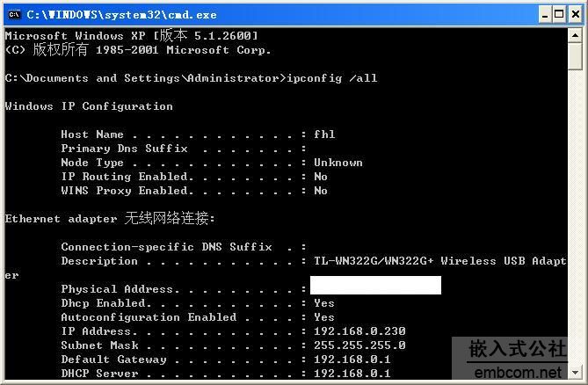
Task: Click the embcom.net watermark link
Action: (518, 372)
